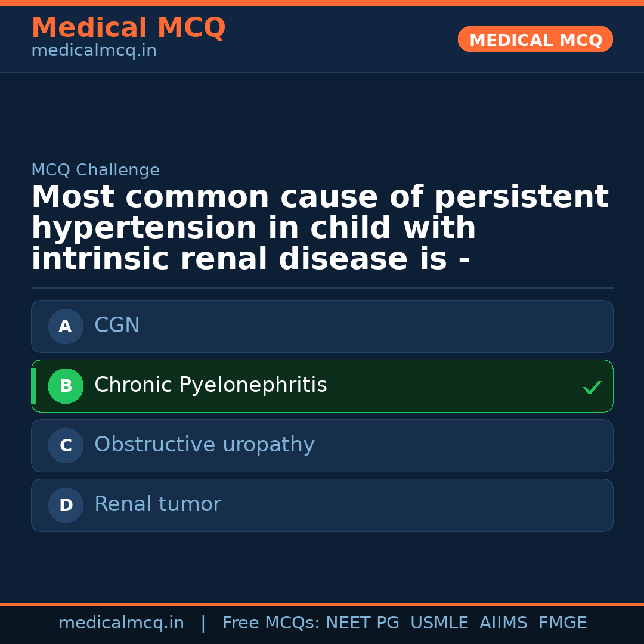The height and width of the screenshot is (644, 644).
Task: Select the Chronic Pyelonephritis answer text
Action: [210, 385]
